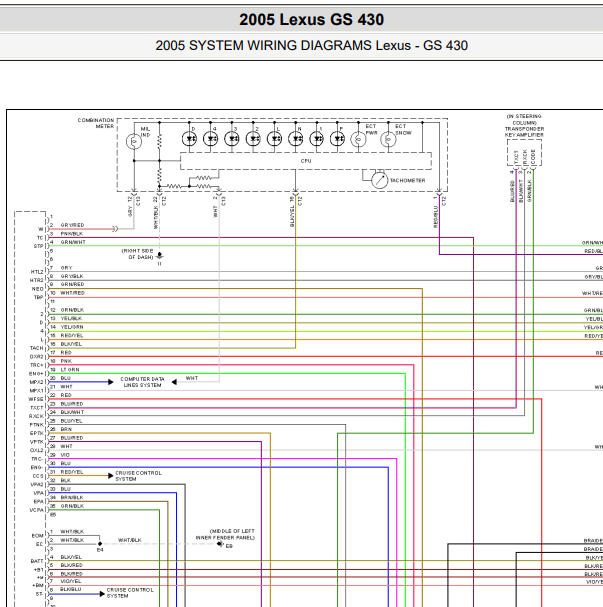Click the MIL IND lamp symbol

click(134, 141)
